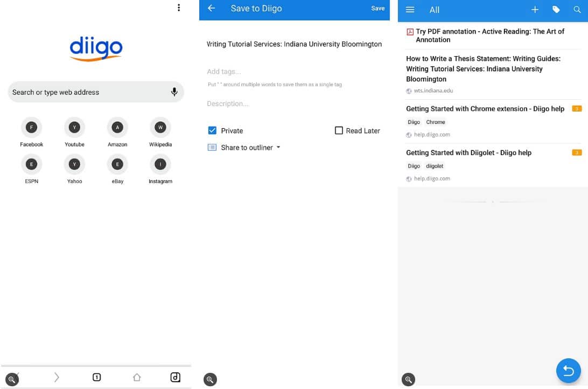The width and height of the screenshot is (588, 389).
Task: Click help.diigo.com under Chrome extension item
Action: pyautogui.click(x=432, y=135)
